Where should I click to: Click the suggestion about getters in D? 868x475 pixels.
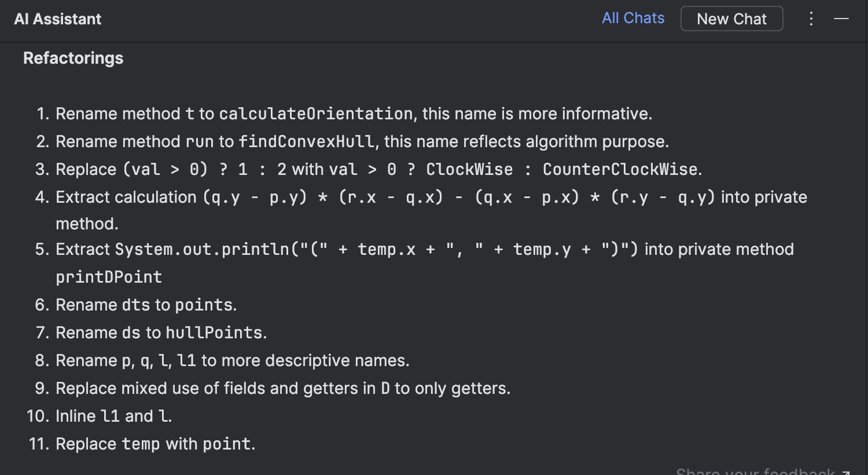coord(283,388)
